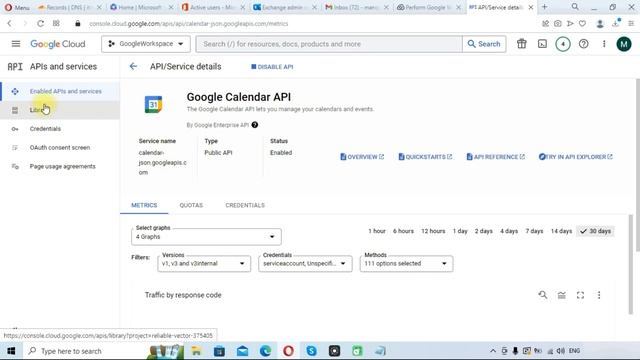Open the account avatar M
This screenshot has height=360, width=640.
[624, 44]
